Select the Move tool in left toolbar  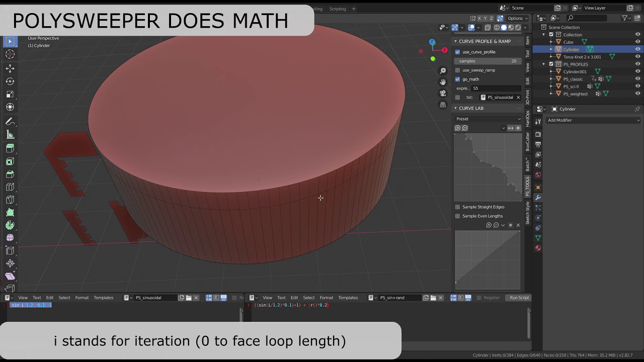(10, 68)
